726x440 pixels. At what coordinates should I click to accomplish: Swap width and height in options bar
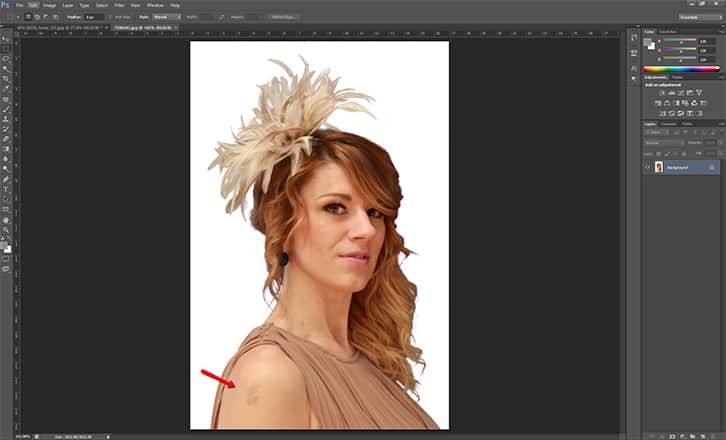click(221, 17)
